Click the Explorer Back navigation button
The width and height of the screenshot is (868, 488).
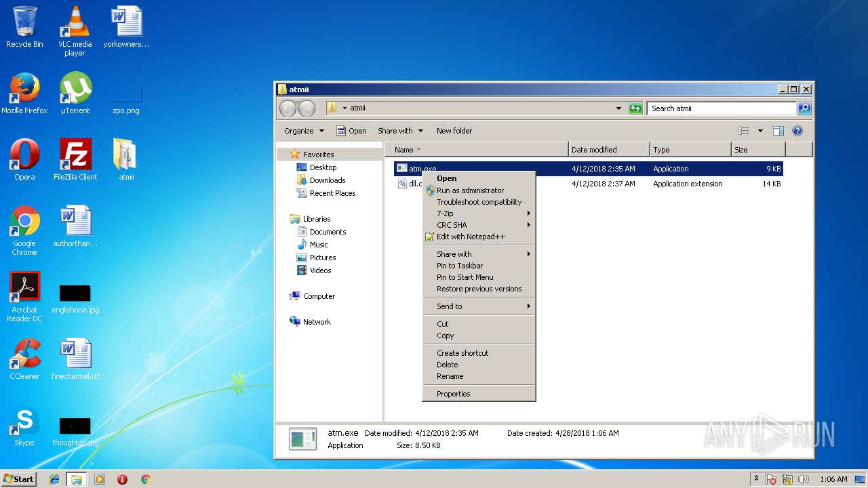click(x=288, y=108)
